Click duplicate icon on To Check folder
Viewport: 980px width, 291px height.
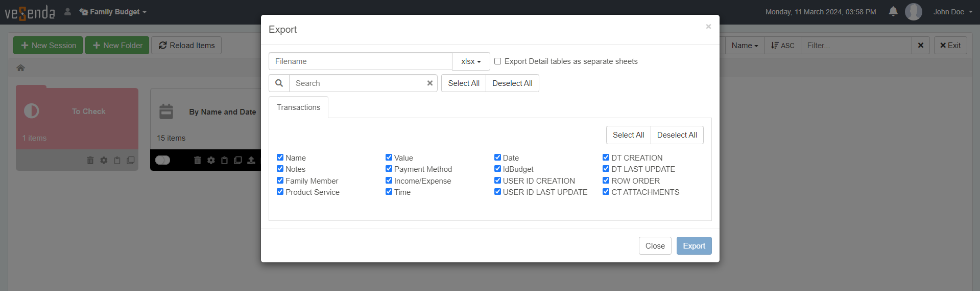coord(131,160)
